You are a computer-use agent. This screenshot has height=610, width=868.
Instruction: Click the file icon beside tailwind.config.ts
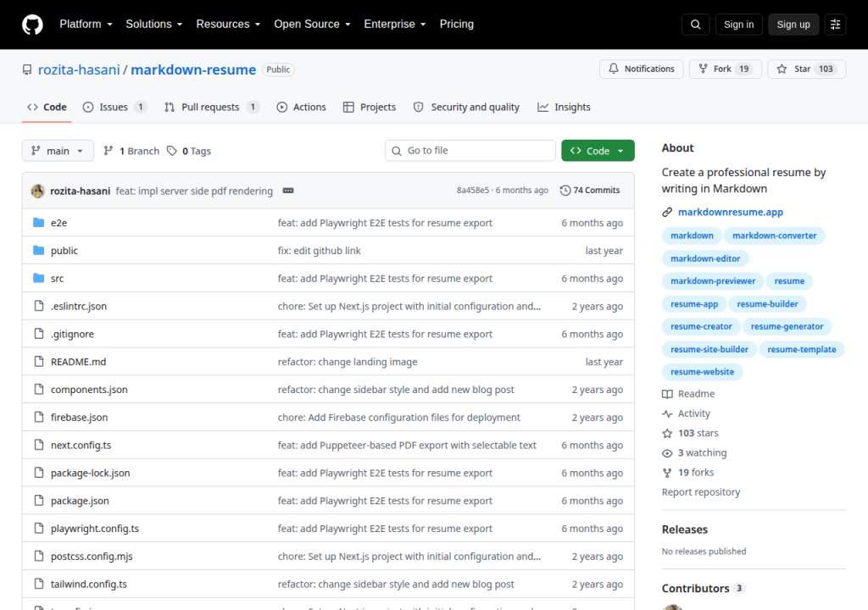[x=39, y=584]
